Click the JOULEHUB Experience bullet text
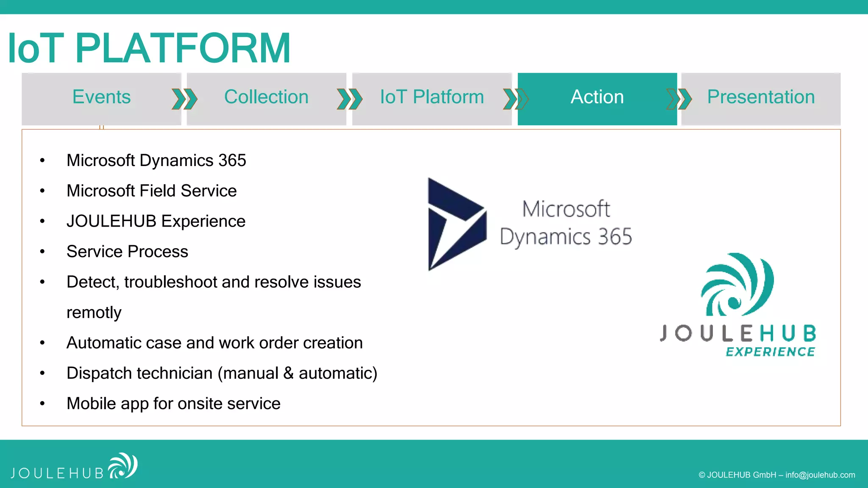Image resolution: width=868 pixels, height=488 pixels. [156, 221]
